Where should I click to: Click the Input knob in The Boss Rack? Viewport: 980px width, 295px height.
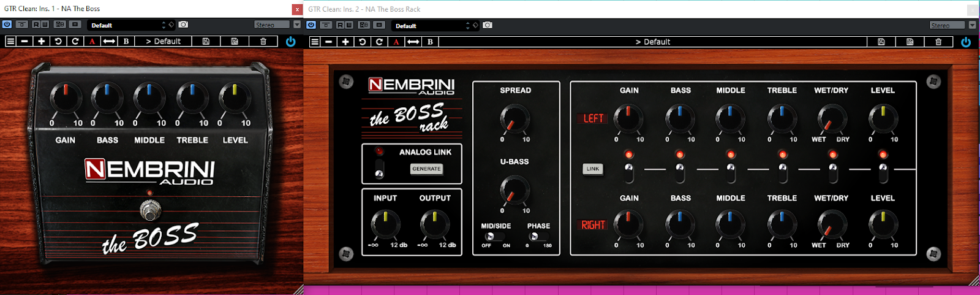click(x=385, y=224)
